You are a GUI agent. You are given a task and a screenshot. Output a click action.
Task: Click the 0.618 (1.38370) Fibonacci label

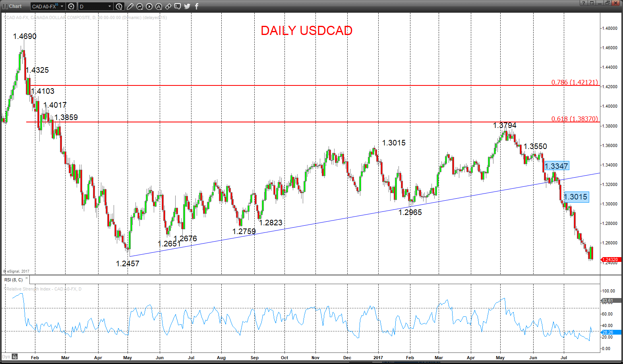tap(575, 119)
